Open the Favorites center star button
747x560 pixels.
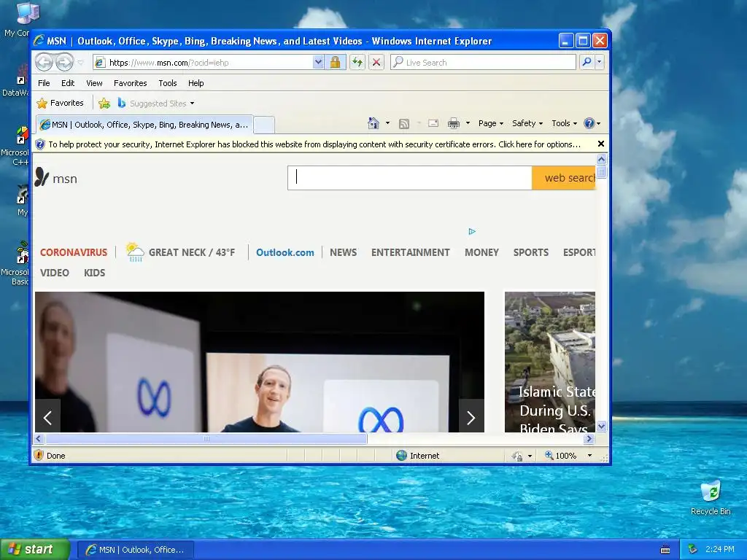click(x=61, y=104)
